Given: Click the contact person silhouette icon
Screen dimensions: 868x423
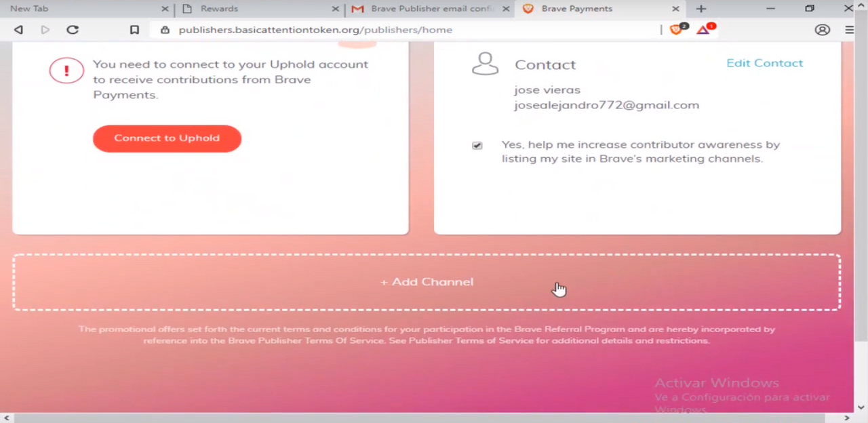Looking at the screenshot, I should tap(485, 64).
